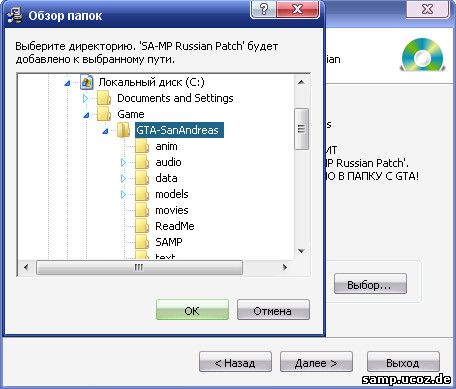This screenshot has height=389, width=456.
Task: Click the installer icon in dialog title bar
Action: click(x=15, y=16)
